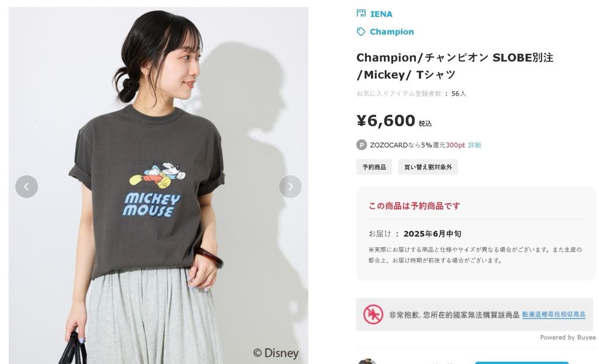Select the 買い替え割対象外 tag
599x364 pixels.
click(x=428, y=167)
